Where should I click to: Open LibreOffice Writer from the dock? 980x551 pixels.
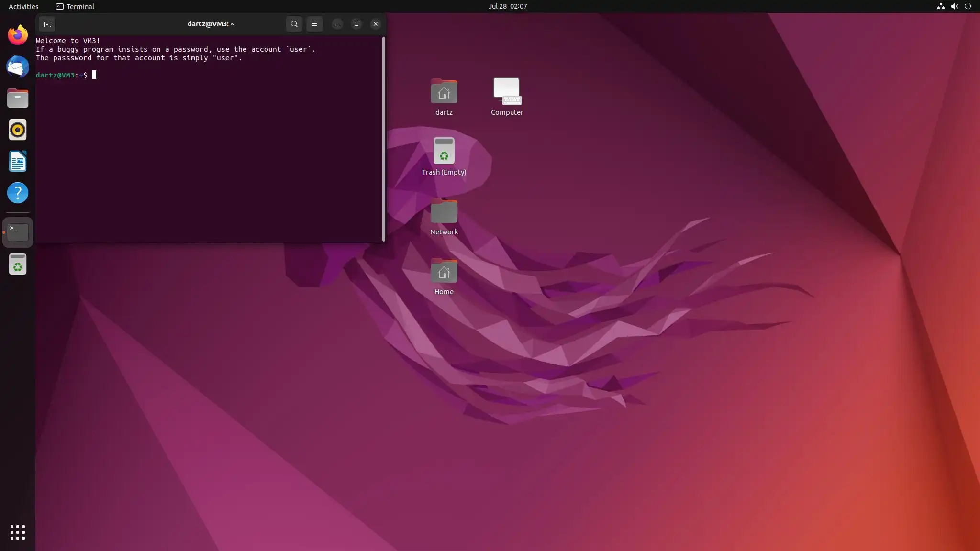(18, 161)
